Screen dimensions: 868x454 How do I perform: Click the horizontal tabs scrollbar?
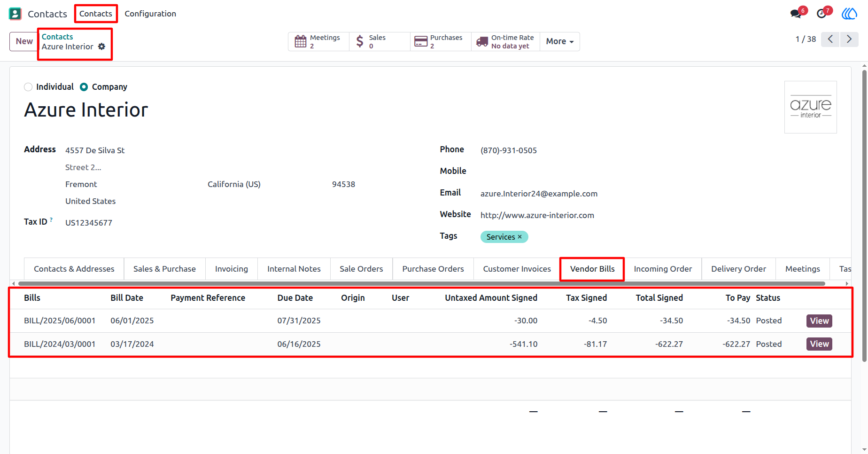point(421,283)
